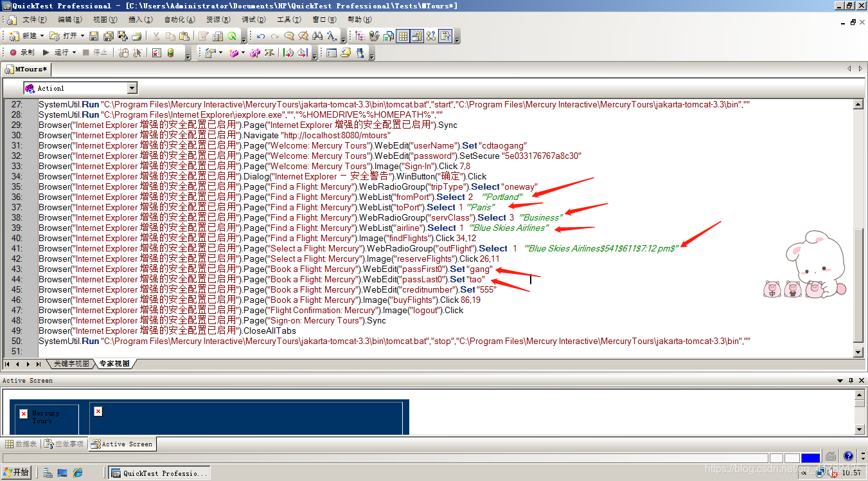The width and height of the screenshot is (868, 481).
Task: Open the 自动化(A) menu
Action: [179, 20]
